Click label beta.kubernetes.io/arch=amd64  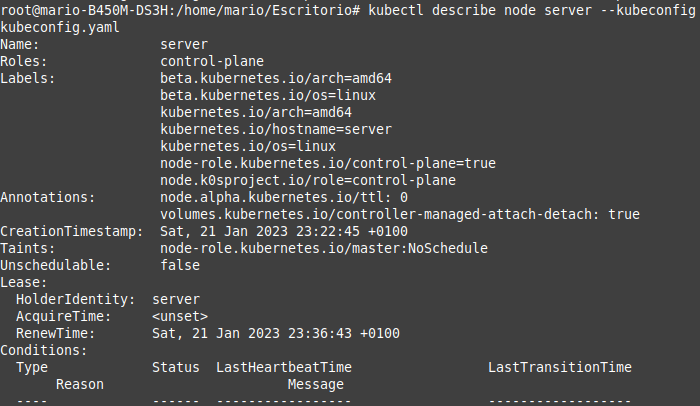click(x=276, y=79)
